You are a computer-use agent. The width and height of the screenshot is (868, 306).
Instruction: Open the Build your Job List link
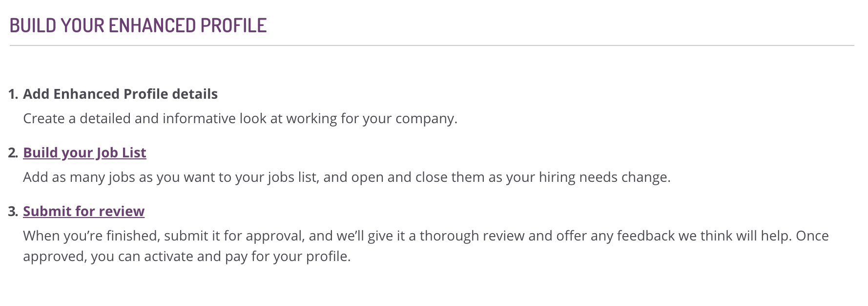point(84,153)
